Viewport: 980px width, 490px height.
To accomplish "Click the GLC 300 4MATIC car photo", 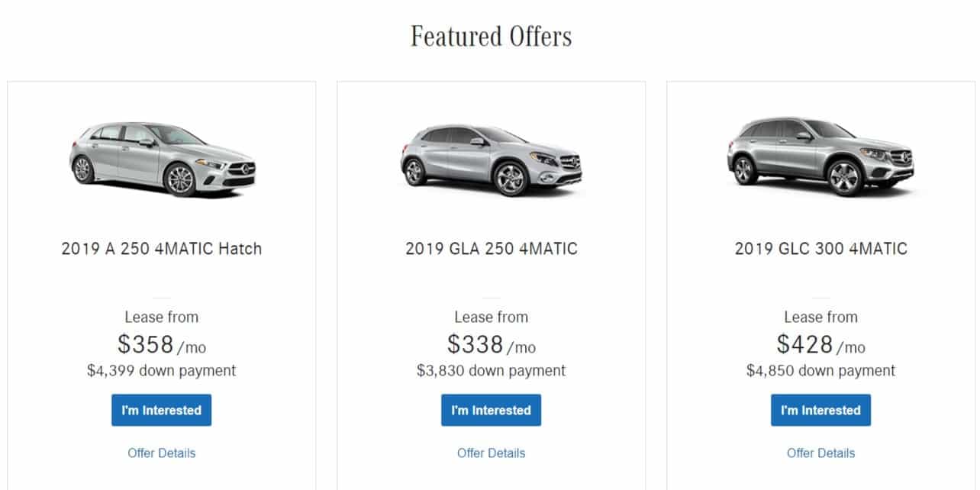I will click(820, 156).
